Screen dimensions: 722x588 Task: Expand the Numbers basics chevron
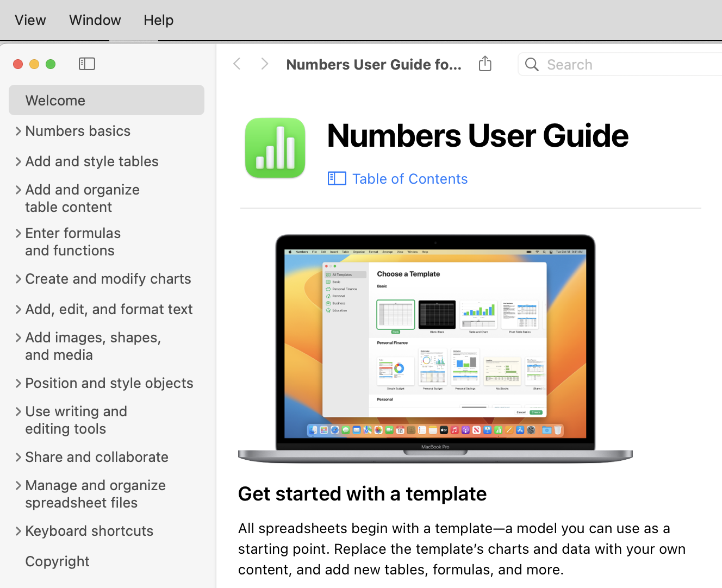click(x=18, y=131)
